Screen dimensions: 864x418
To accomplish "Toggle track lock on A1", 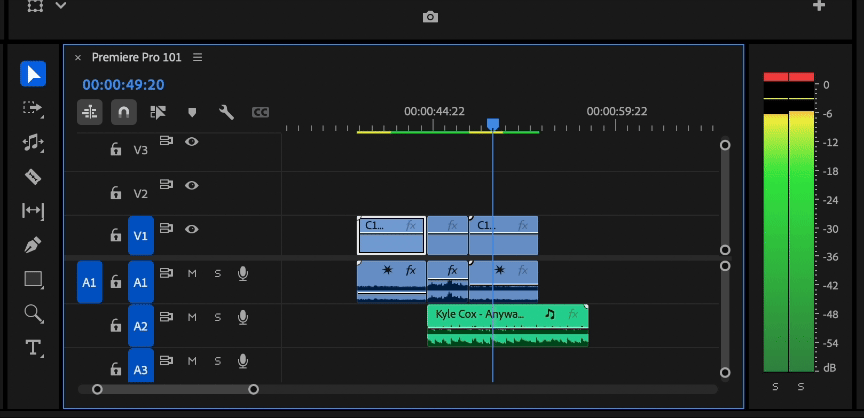I will tap(115, 281).
